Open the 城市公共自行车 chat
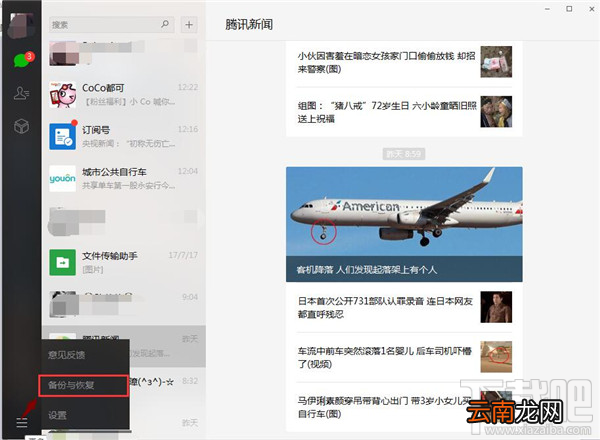 (124, 178)
